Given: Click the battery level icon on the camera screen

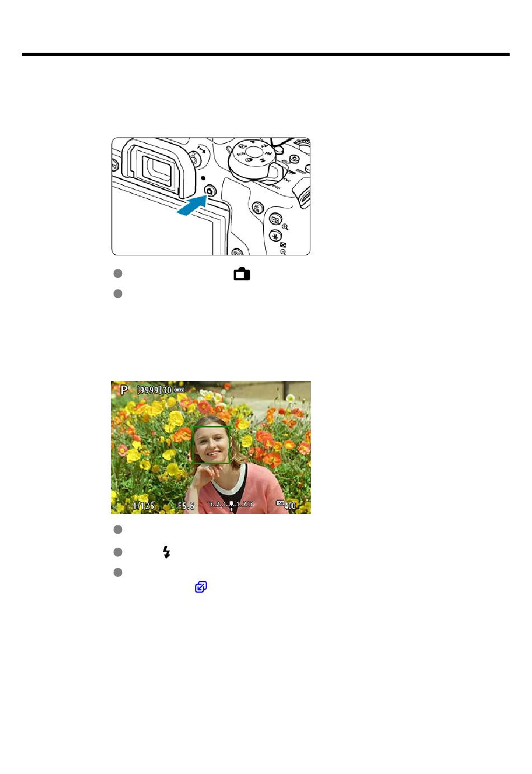Looking at the screenshot, I should pyautogui.click(x=179, y=389).
